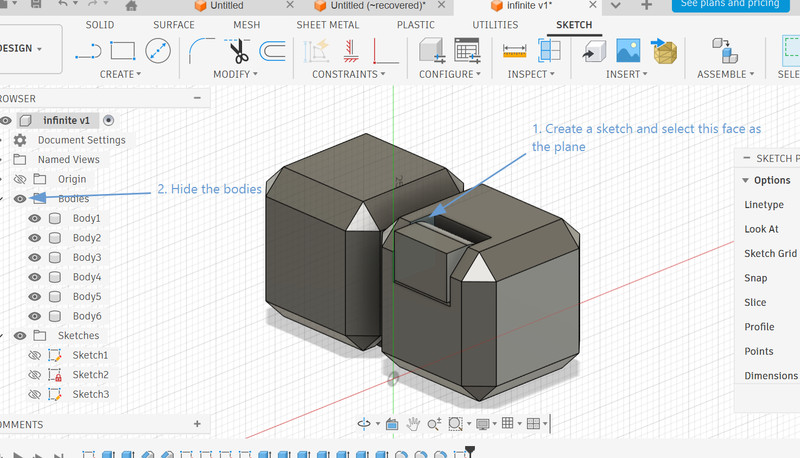Hide Body2 using its eye icon

(34, 238)
